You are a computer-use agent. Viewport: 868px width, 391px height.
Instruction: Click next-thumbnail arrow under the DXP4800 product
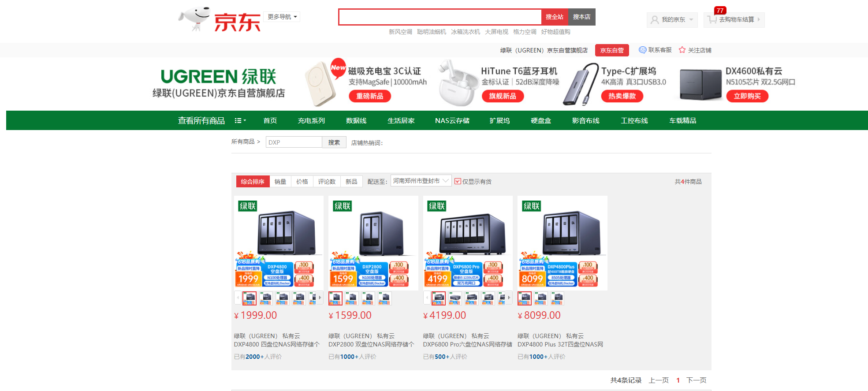point(320,298)
